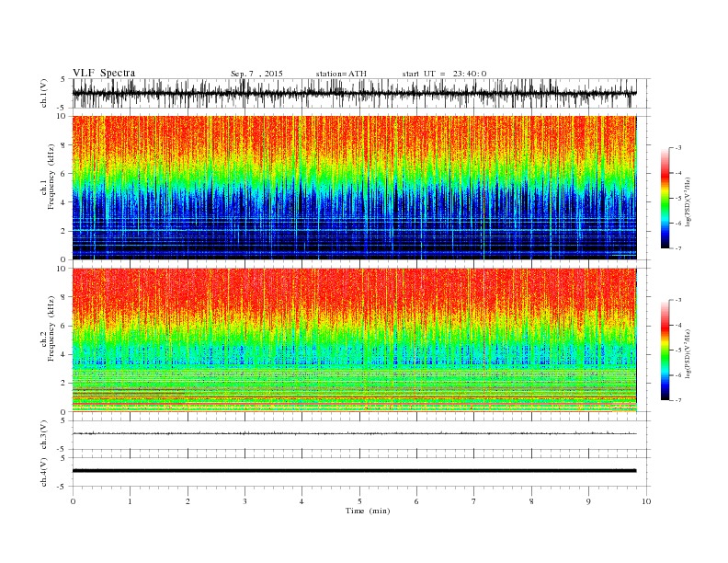
Task: Click the "1" tick on the time axis
Action: click(130, 501)
